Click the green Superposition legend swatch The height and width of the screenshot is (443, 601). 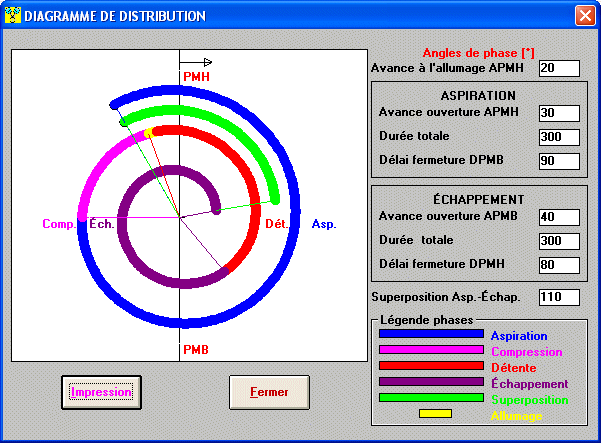coord(431,398)
